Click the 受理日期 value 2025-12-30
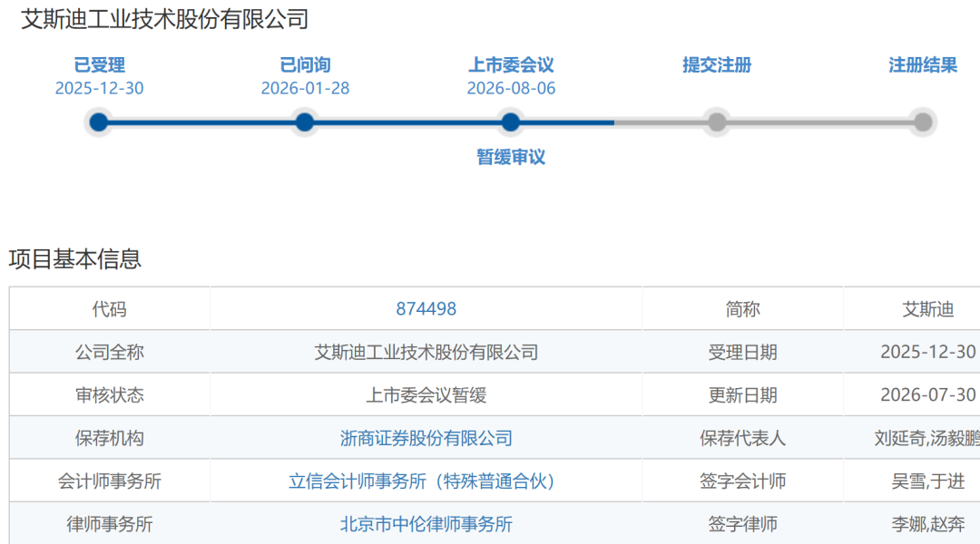The image size is (980, 544). pos(928,353)
